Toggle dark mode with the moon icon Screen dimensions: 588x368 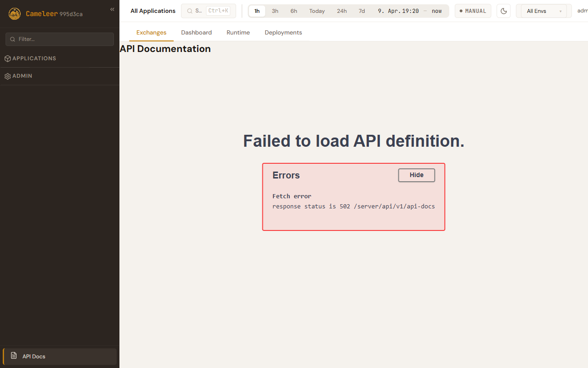(503, 11)
